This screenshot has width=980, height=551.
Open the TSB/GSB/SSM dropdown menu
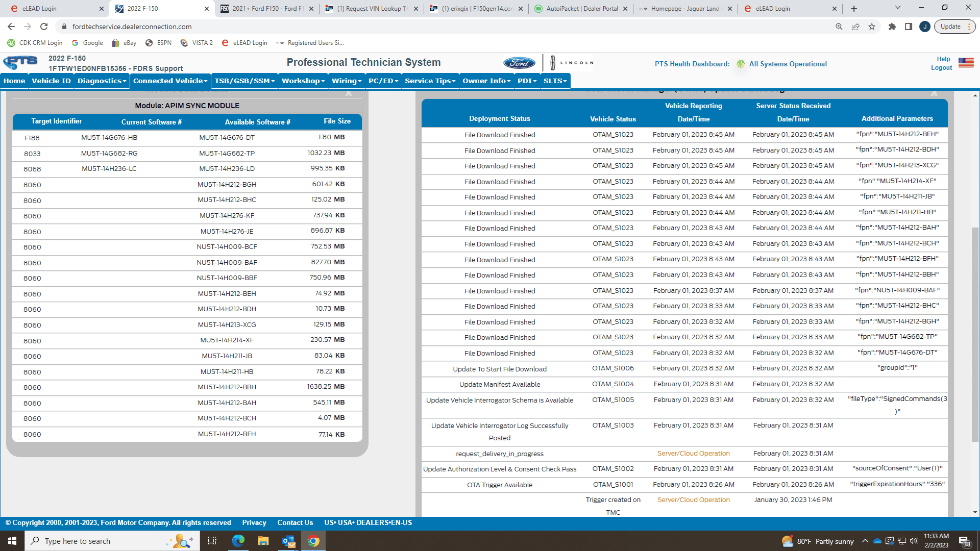point(244,81)
